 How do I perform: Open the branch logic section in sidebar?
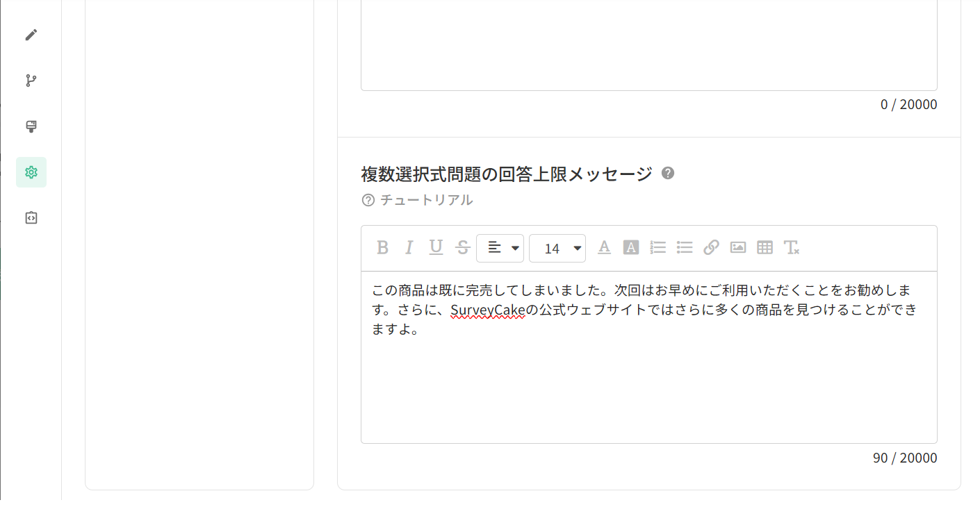[x=31, y=81]
